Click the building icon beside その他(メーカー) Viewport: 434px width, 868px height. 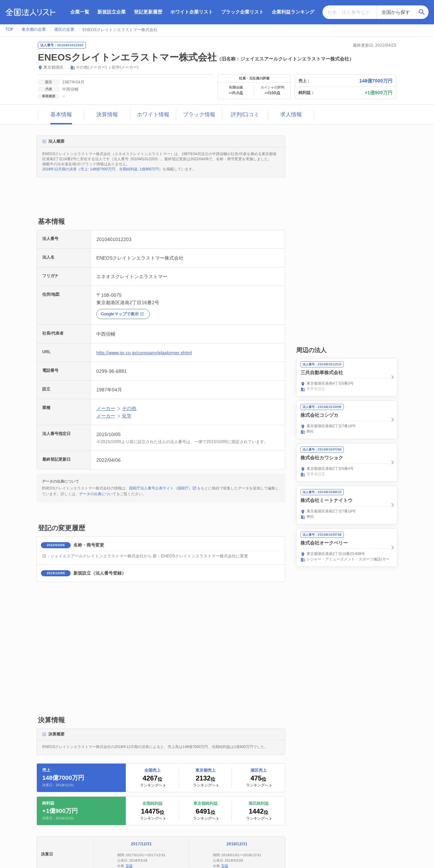click(72, 68)
